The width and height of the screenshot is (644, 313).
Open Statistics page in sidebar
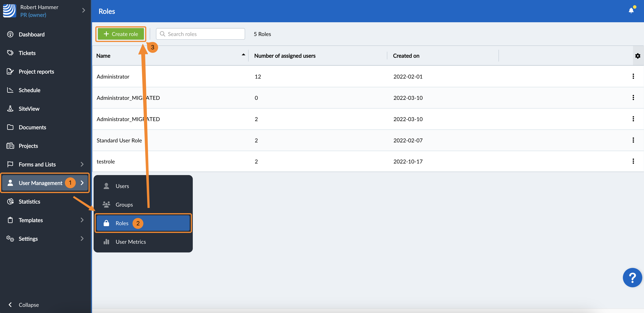29,202
